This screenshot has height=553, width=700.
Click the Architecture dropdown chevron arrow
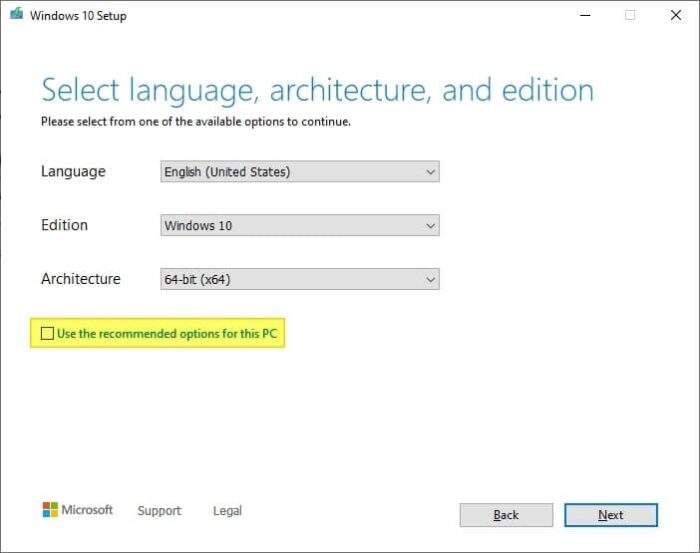tap(430, 279)
